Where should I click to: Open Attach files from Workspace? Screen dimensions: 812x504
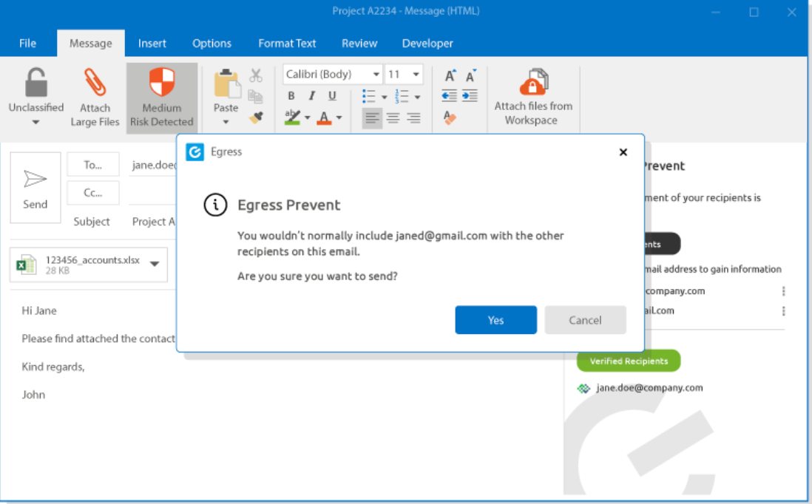533,83
